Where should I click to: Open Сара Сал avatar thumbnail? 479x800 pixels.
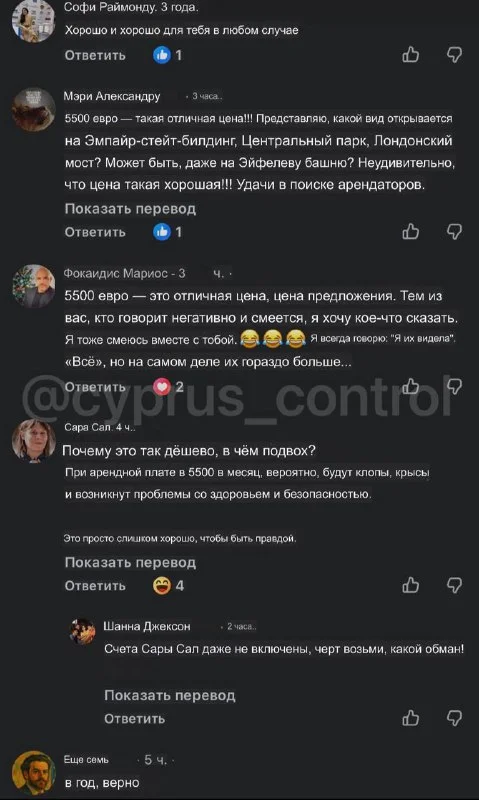tap(34, 440)
